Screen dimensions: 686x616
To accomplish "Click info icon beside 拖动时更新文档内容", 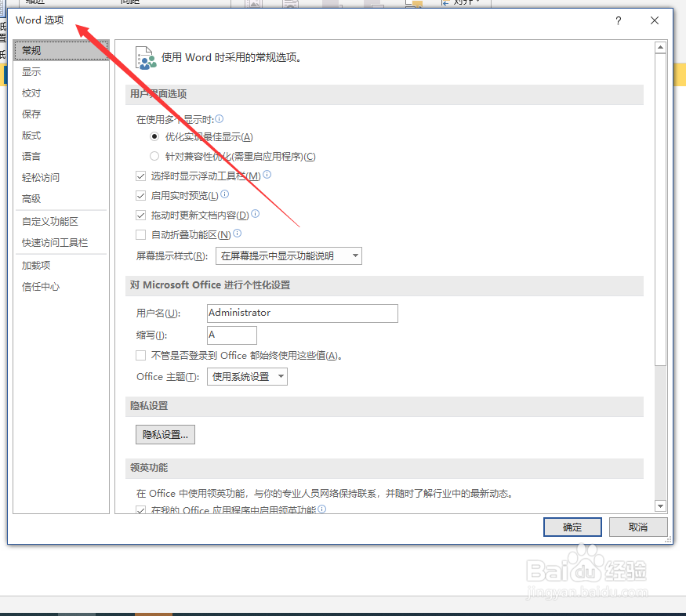I will tap(256, 213).
